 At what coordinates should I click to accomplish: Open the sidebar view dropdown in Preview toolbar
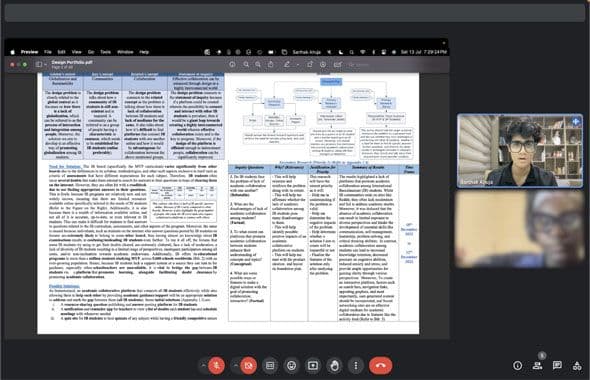(41, 64)
